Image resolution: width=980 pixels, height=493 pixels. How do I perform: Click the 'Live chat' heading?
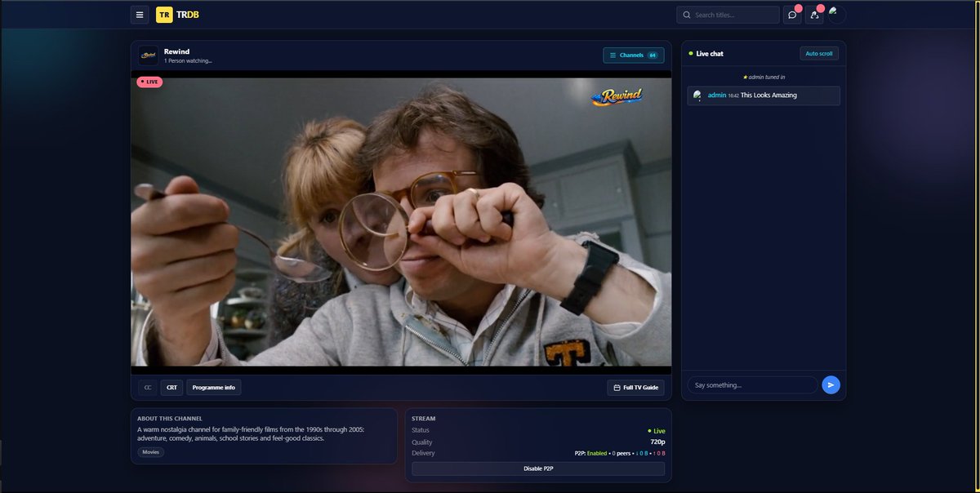[710, 54]
